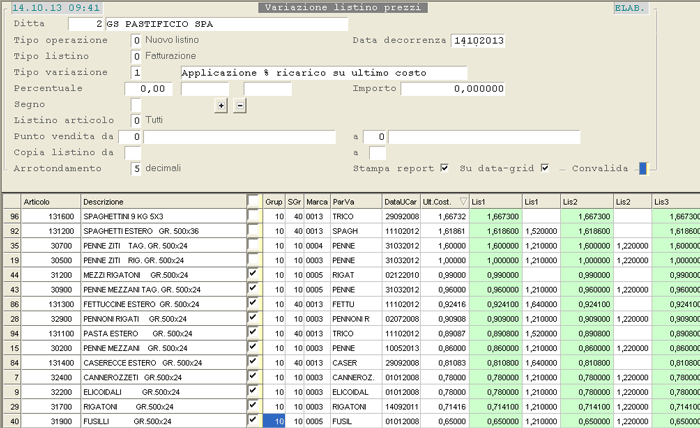Viewport: 700px width, 428px height.
Task: Click the Ditta number field
Action: 86,24
